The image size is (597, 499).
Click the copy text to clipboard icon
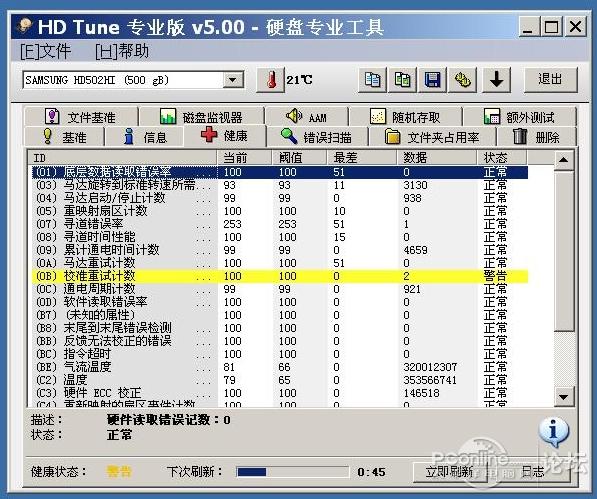tap(372, 80)
